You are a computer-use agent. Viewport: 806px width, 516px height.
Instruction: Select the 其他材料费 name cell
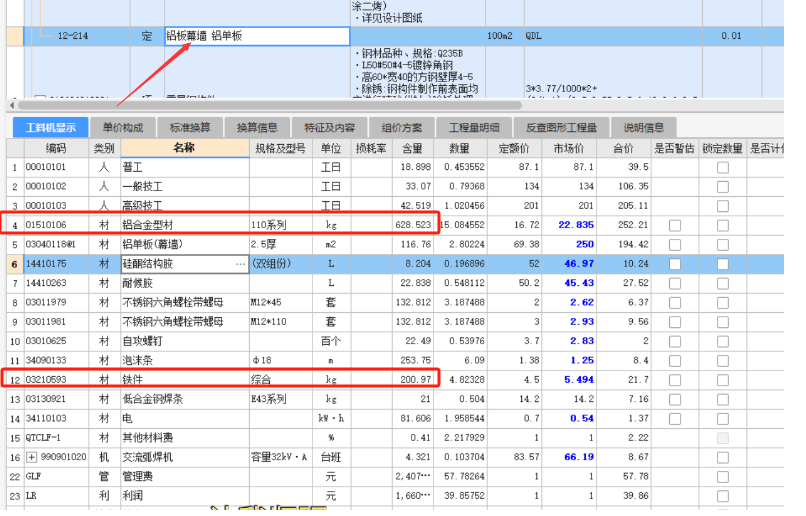[x=185, y=438]
